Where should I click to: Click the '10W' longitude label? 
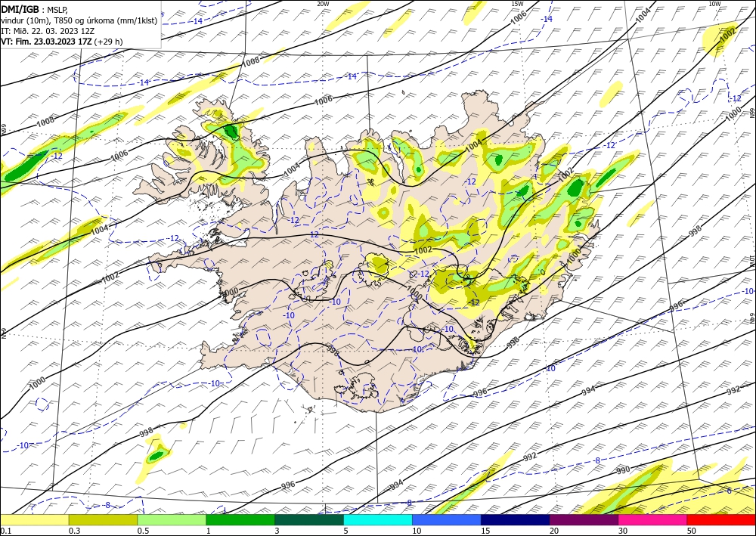pyautogui.click(x=714, y=4)
